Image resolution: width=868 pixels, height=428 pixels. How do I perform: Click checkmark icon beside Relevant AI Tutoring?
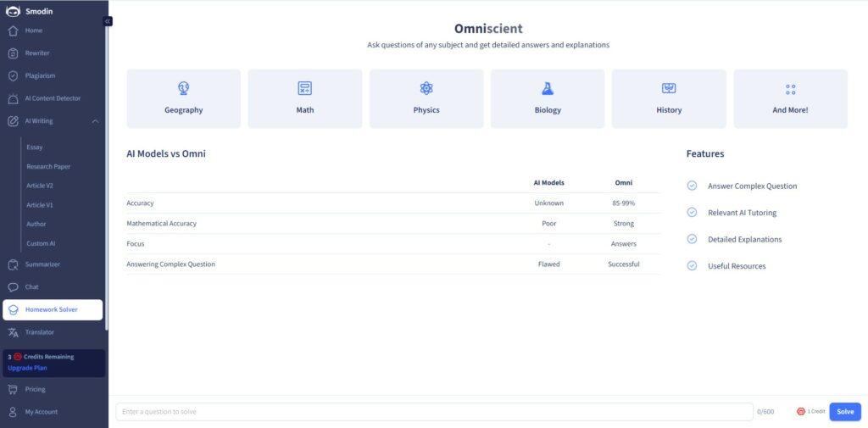pyautogui.click(x=692, y=212)
